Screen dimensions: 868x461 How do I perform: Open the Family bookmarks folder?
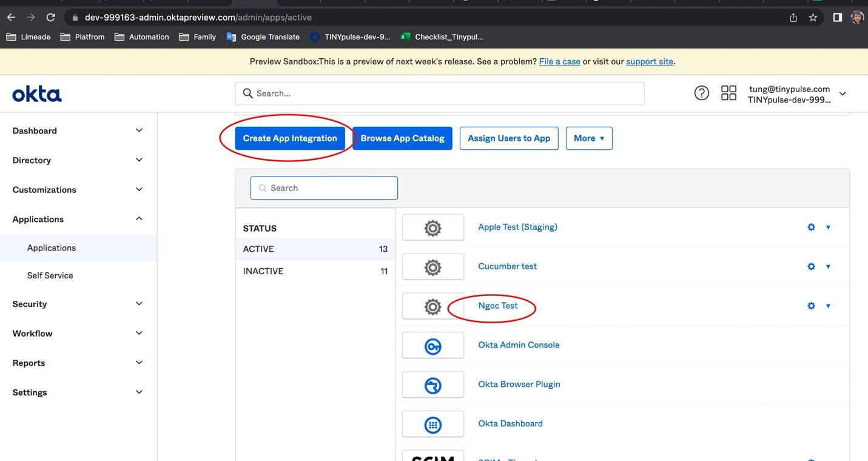click(x=198, y=37)
